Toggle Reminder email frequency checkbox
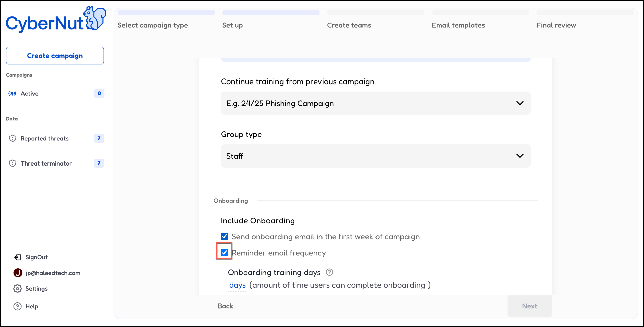The width and height of the screenshot is (644, 327). 224,252
